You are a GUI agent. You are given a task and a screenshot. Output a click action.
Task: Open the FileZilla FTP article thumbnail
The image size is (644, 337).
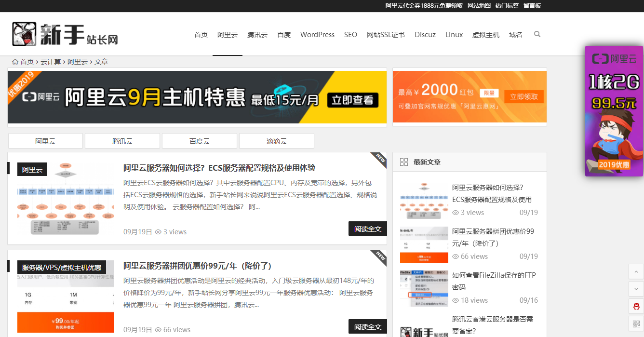pos(423,287)
